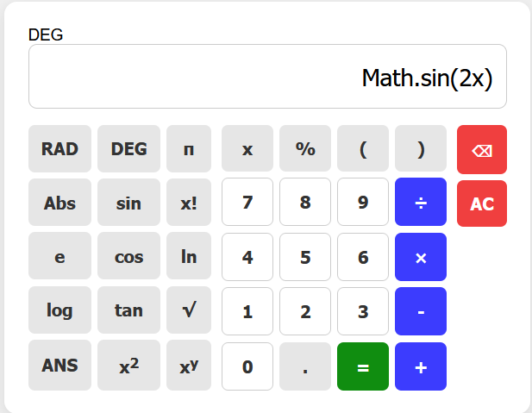Select the square root symbol key
This screenshot has width=532, height=413.
[x=189, y=310]
